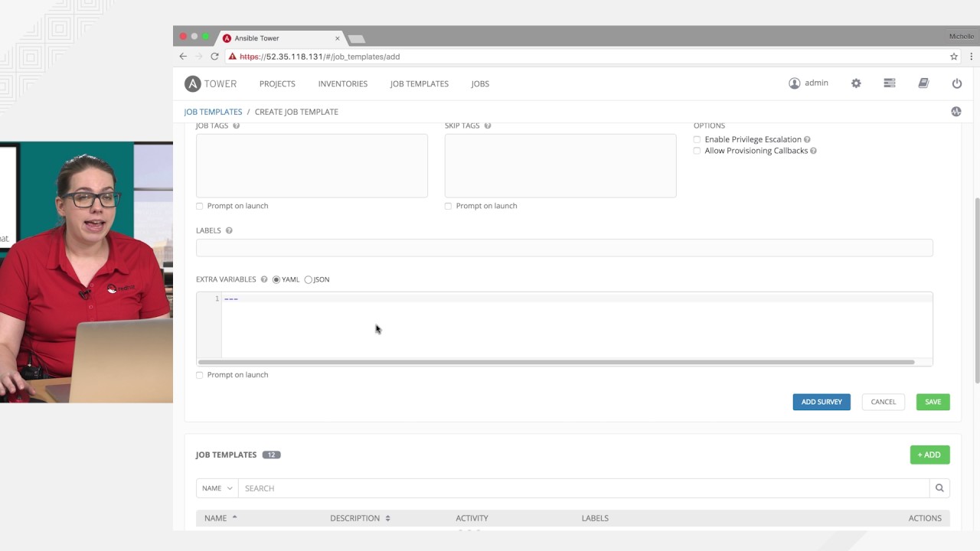Screen dimensions: 980x551
Task: Click inside the Job Tags text area
Action: [x=312, y=166]
